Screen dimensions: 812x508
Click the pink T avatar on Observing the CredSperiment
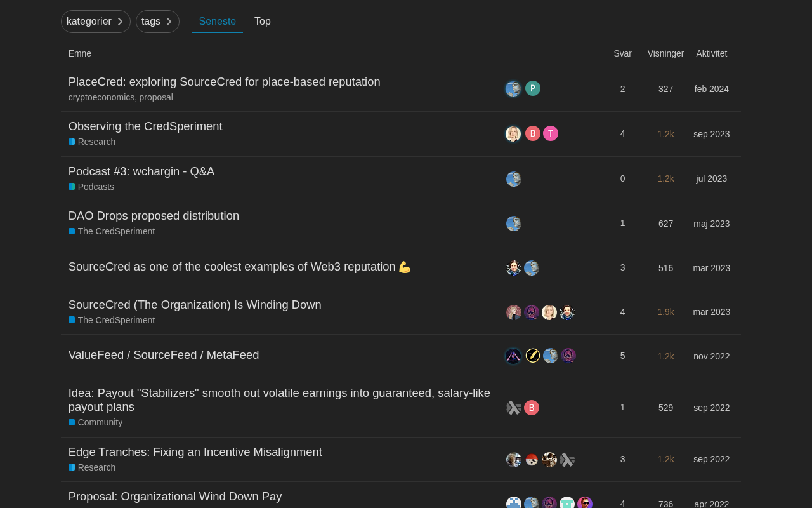coord(551,133)
